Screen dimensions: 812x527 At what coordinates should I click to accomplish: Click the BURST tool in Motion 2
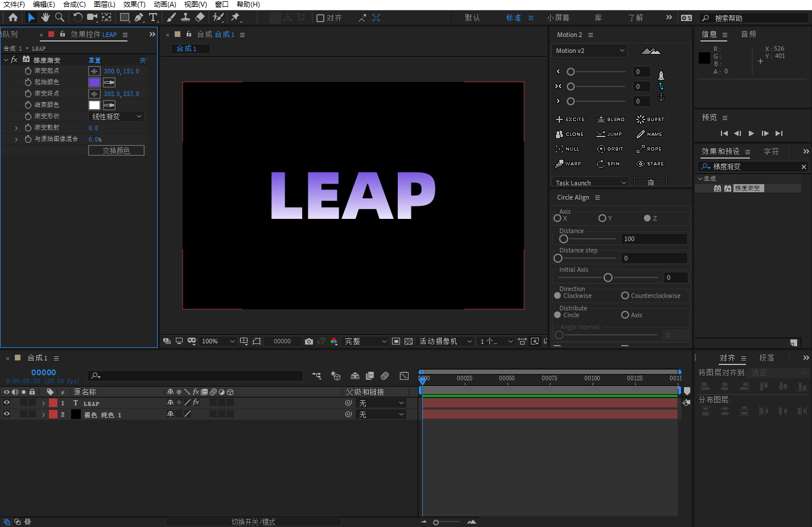(x=650, y=119)
